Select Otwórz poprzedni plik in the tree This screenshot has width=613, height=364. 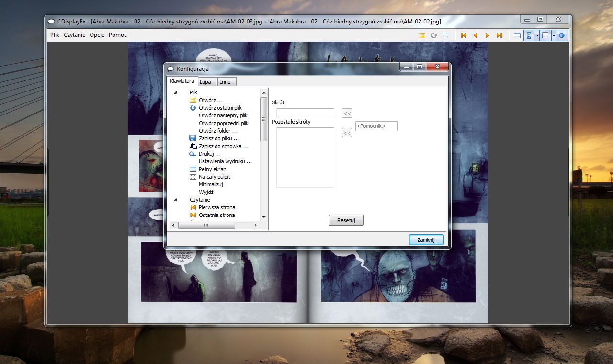pyautogui.click(x=224, y=123)
